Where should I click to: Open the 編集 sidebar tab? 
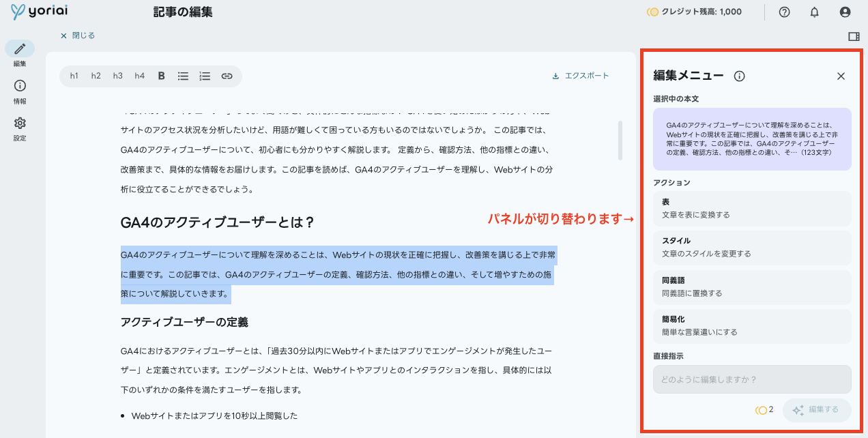click(x=20, y=54)
